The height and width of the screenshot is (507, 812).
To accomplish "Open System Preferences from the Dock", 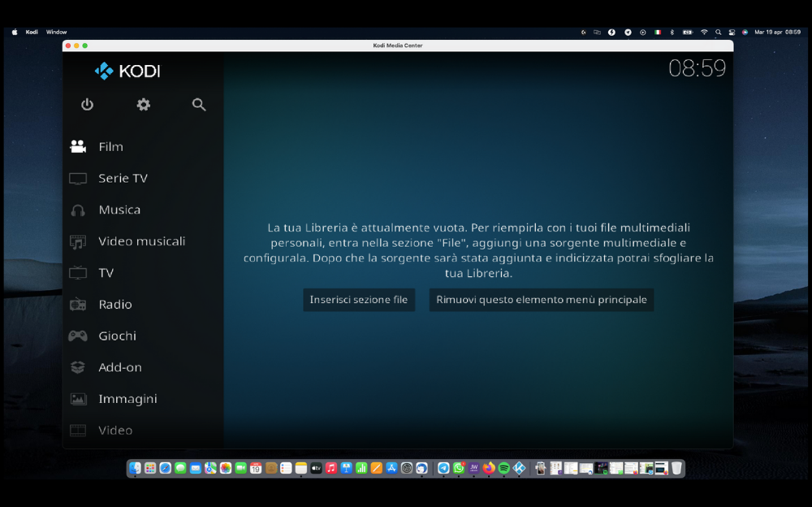I will [407, 468].
